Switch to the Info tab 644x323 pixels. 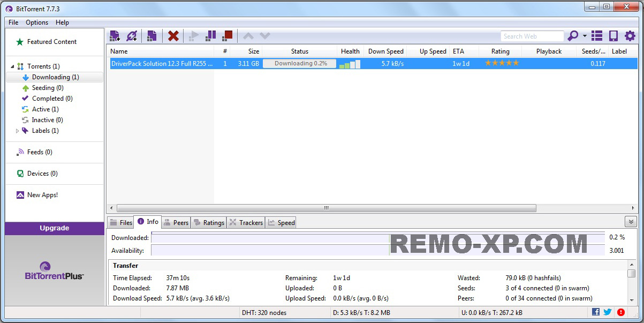click(x=147, y=222)
